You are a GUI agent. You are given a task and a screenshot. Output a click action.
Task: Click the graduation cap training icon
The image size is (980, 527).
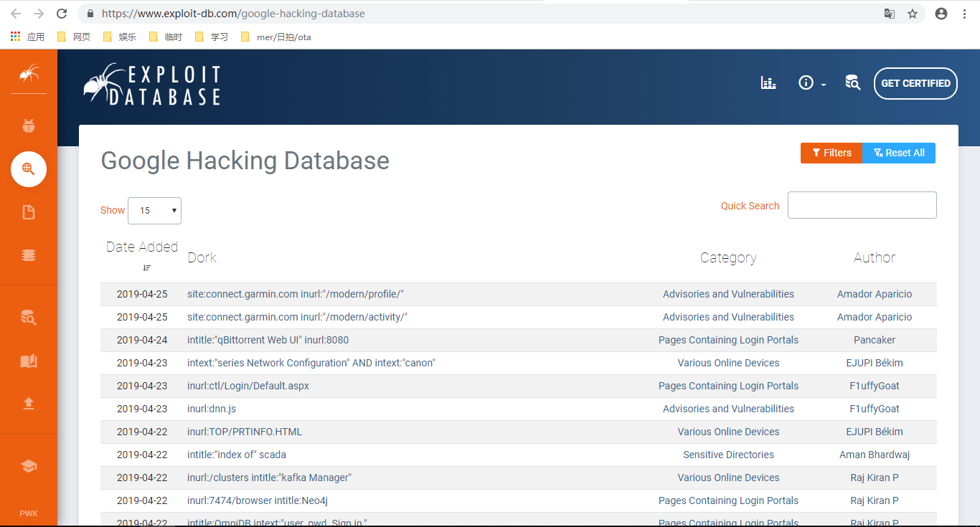click(29, 466)
